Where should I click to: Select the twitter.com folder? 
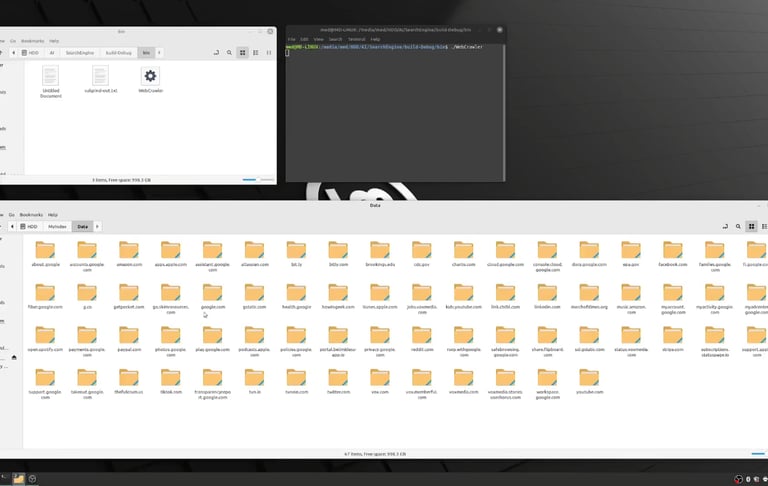click(338, 381)
